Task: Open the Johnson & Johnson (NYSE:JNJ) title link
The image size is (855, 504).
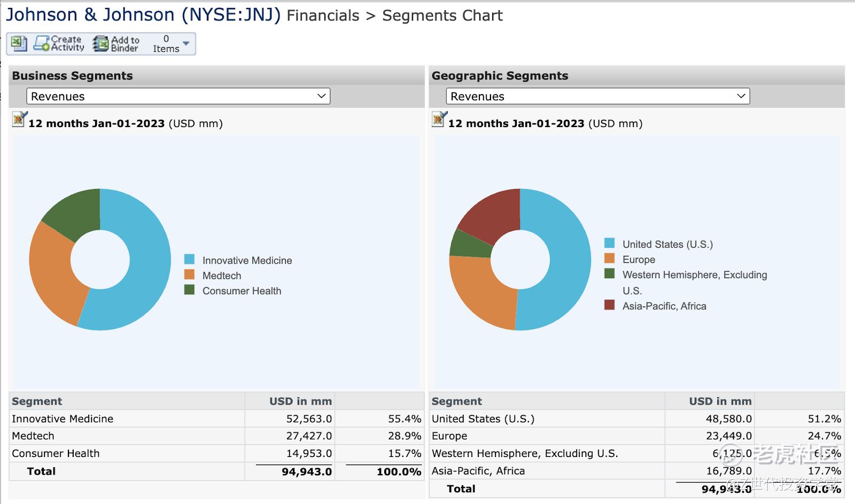Action: pyautogui.click(x=143, y=15)
